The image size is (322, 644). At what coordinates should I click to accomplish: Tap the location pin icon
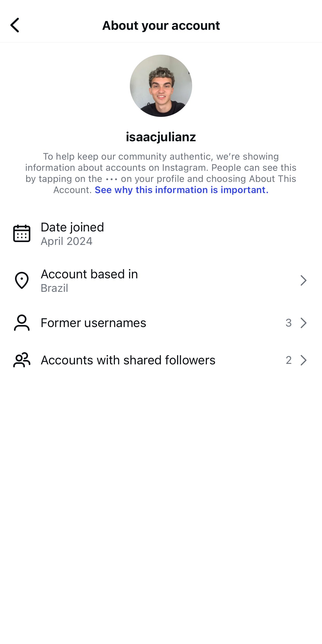[x=22, y=280]
